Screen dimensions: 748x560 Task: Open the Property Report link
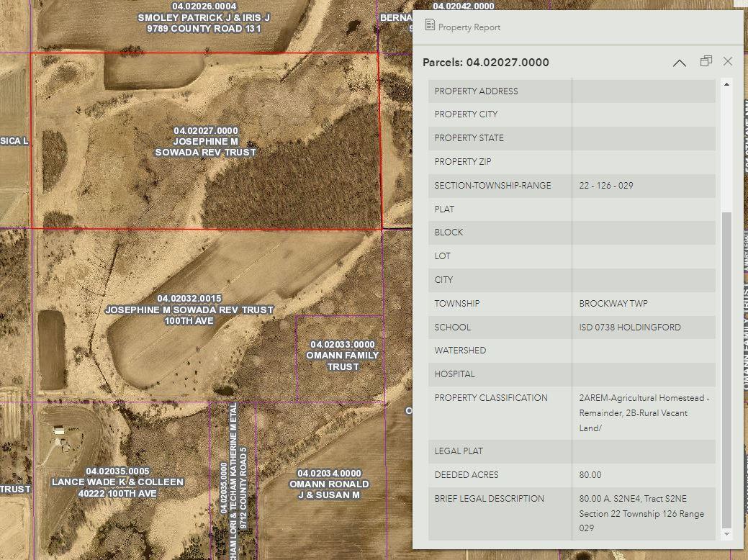469,27
